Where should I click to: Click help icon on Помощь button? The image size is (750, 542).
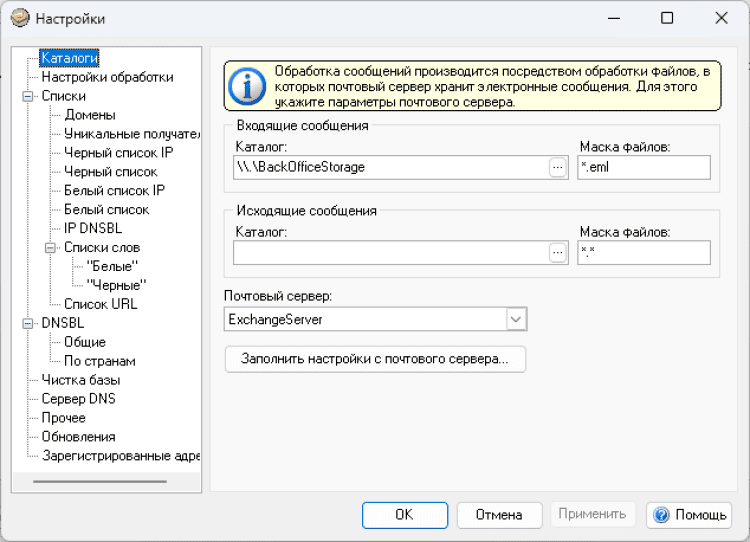[661, 515]
